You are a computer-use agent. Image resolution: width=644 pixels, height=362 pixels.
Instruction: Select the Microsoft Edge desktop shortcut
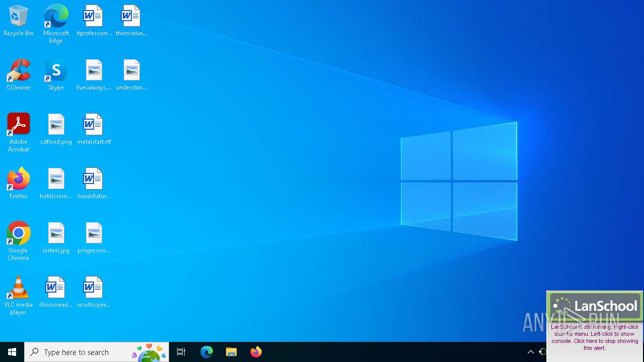coord(56,24)
